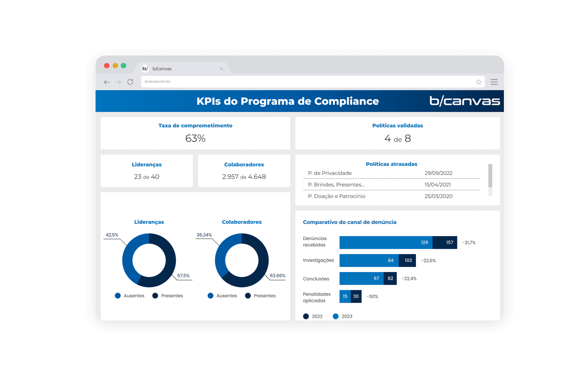Click the 36,34% label on Colaboradores chart
Viewport: 588px width, 376px height.
pyautogui.click(x=204, y=235)
